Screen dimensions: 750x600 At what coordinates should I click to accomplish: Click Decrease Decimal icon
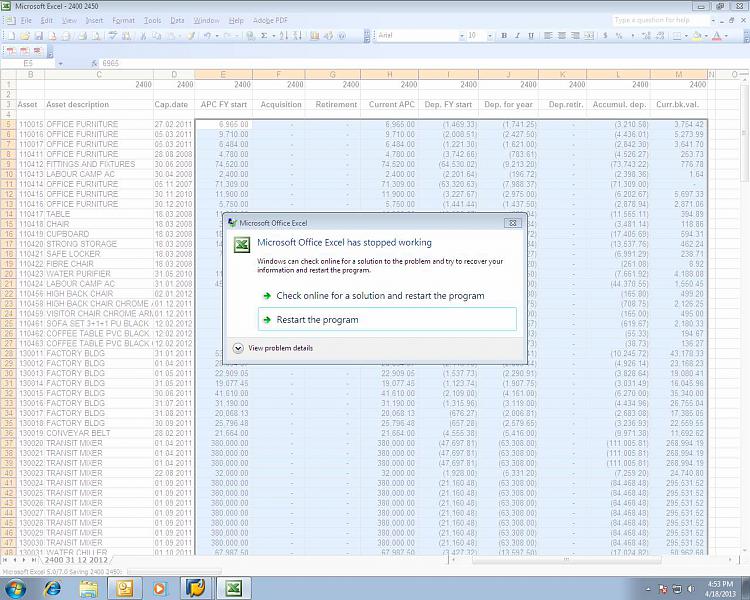pos(660,36)
